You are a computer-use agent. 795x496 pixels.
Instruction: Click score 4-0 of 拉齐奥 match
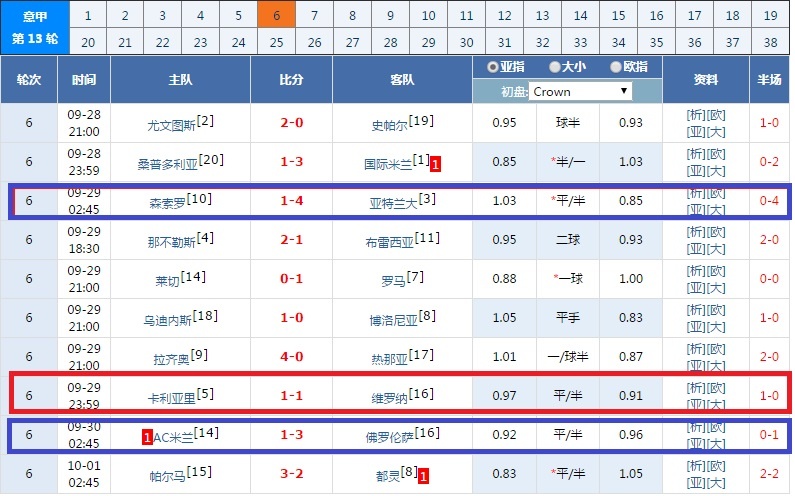[x=292, y=357]
